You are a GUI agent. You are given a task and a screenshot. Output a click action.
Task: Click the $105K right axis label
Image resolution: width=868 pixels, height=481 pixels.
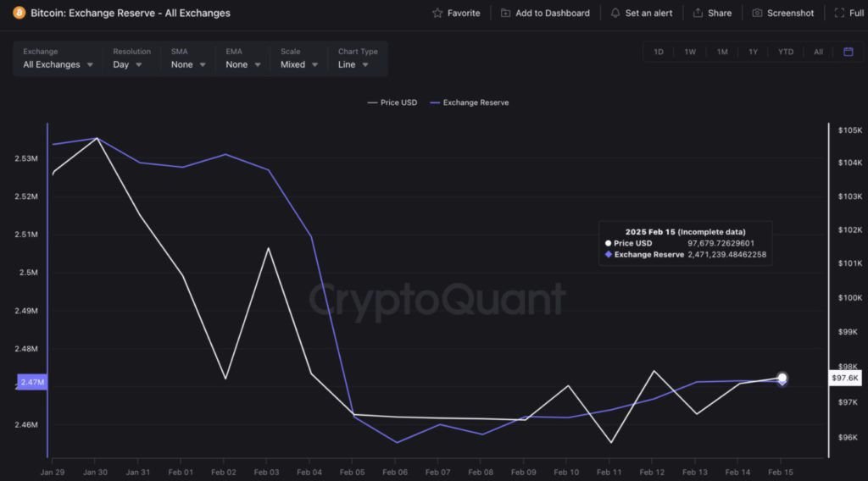[849, 130]
